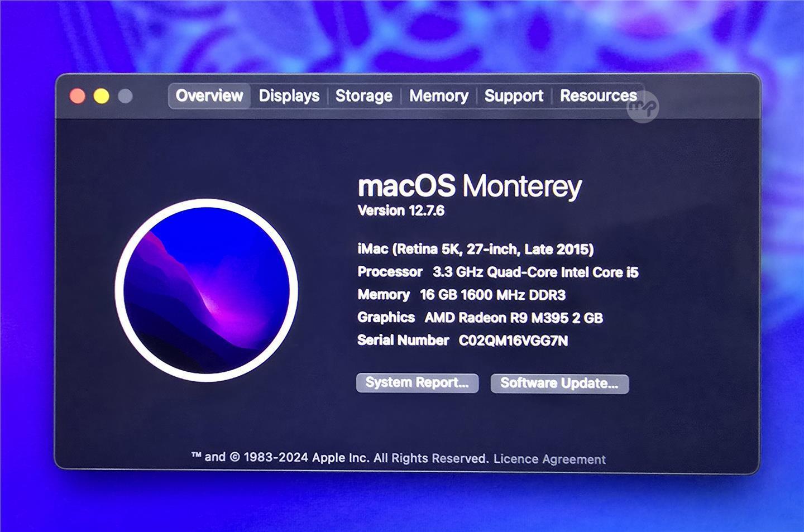This screenshot has height=532, width=804.
Task: Click Version 12.7.6 to reveal build number
Action: pos(401,211)
